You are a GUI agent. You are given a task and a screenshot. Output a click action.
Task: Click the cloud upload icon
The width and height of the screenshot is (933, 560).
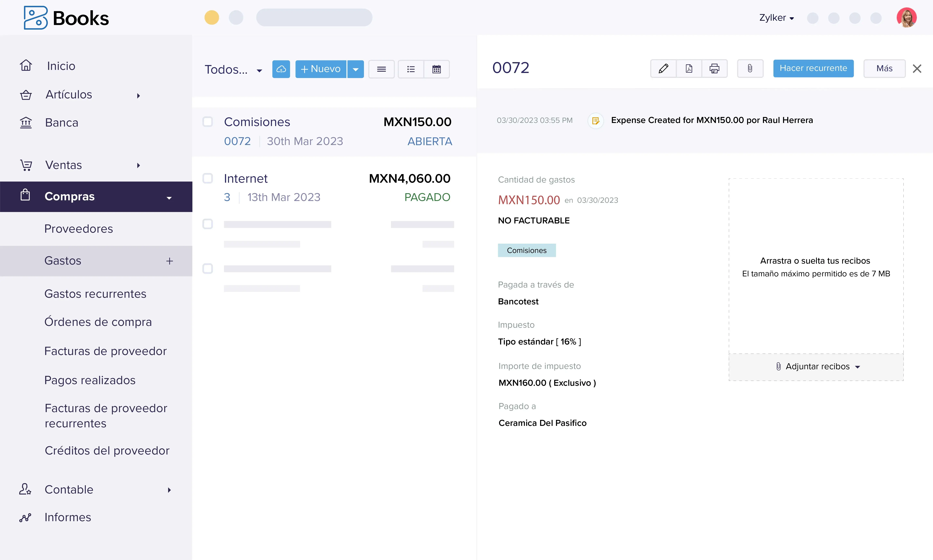(x=281, y=69)
